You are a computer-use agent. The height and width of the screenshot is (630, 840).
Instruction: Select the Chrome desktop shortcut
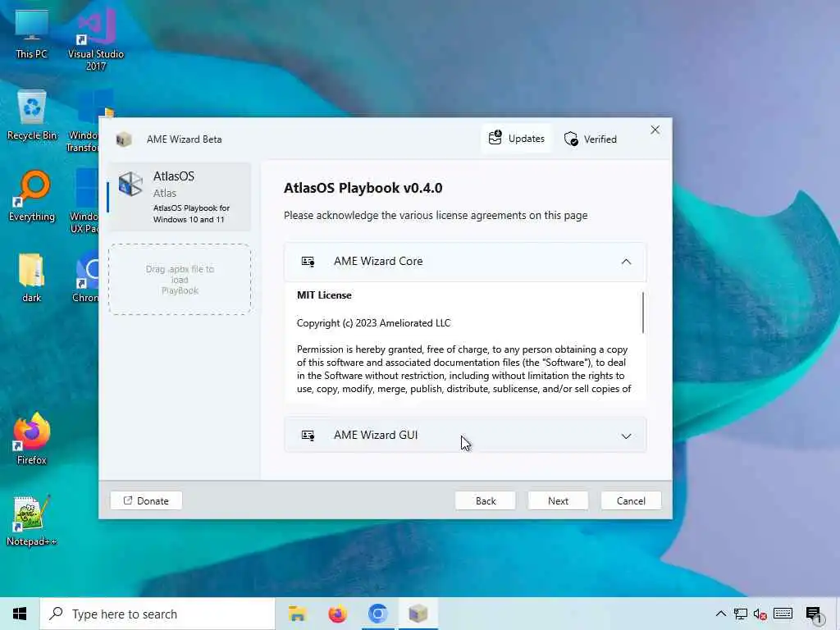click(x=85, y=277)
